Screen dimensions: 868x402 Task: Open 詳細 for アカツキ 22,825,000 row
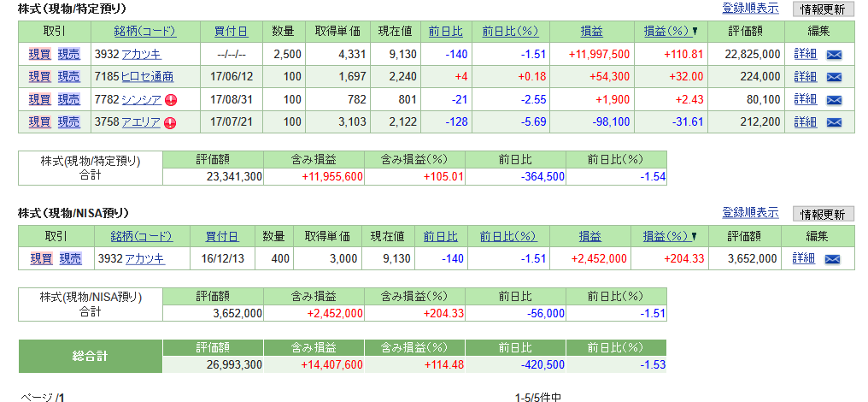coord(805,54)
